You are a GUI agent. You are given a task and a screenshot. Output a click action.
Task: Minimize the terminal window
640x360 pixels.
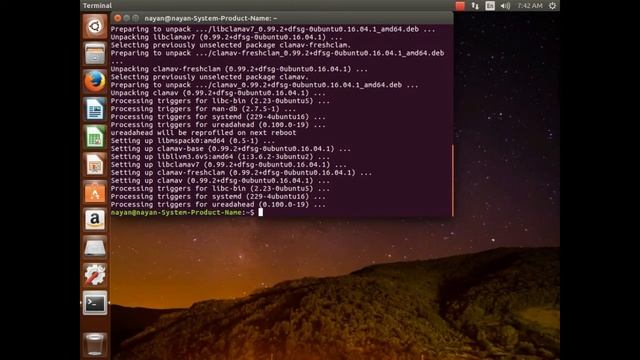tap(127, 18)
